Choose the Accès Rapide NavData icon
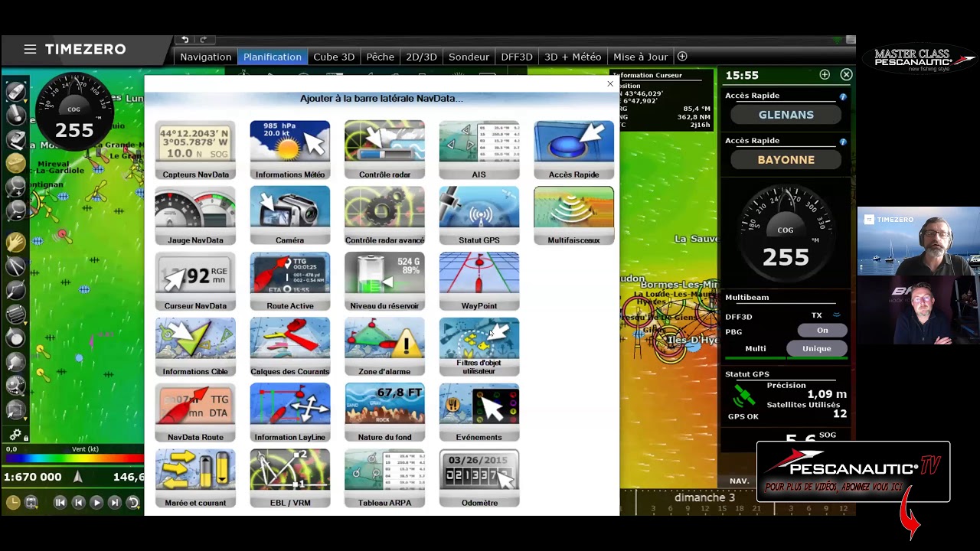Viewport: 980px width, 551px height. (x=573, y=150)
